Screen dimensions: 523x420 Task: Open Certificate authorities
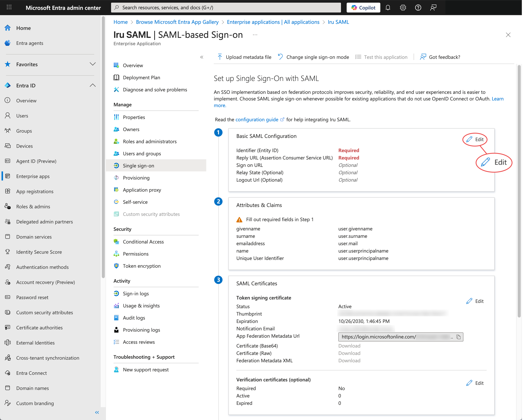pyautogui.click(x=39, y=328)
